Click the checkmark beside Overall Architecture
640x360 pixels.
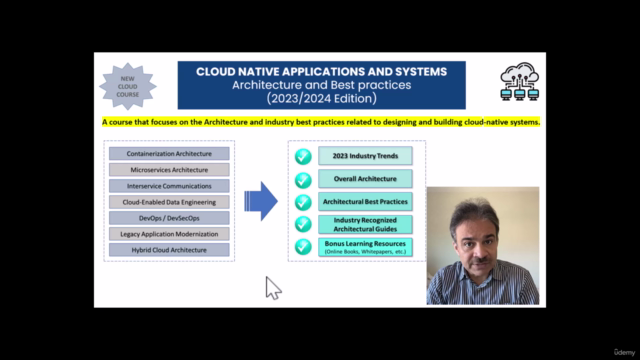pyautogui.click(x=303, y=180)
